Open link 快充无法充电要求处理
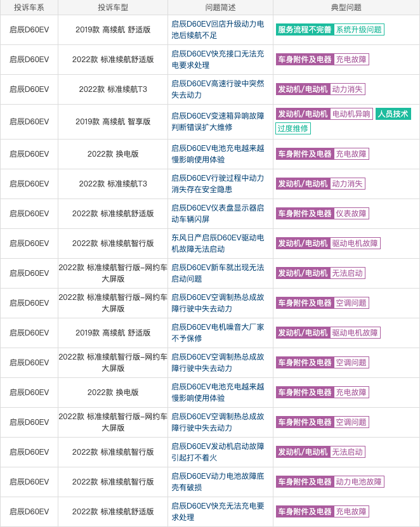This screenshot has height=527, width=420. click(218, 512)
